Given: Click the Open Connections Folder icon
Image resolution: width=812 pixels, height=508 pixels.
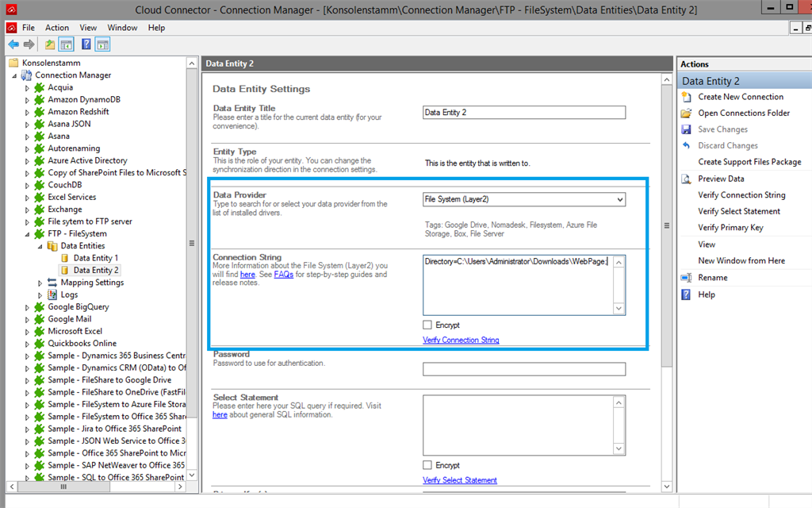Looking at the screenshot, I should [x=687, y=113].
